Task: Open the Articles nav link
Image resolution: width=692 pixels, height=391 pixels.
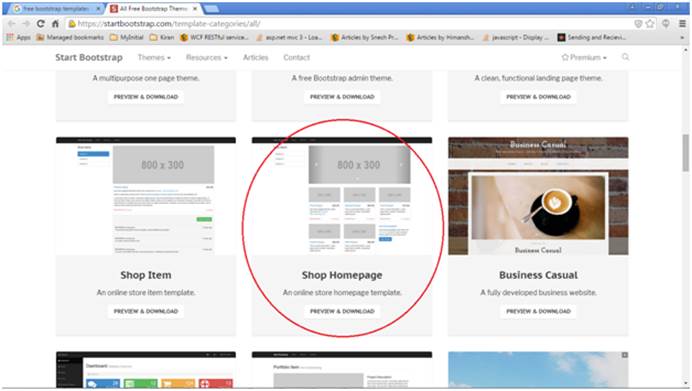Action: point(256,57)
